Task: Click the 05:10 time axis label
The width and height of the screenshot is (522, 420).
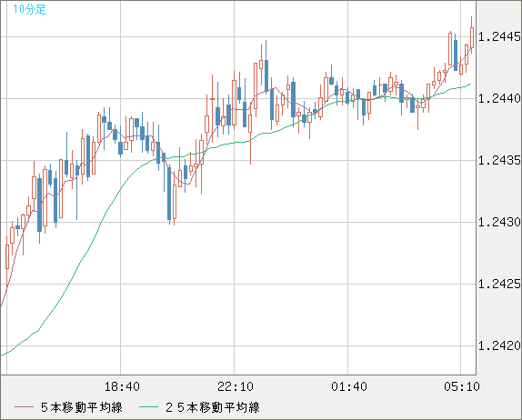Action: (x=462, y=386)
